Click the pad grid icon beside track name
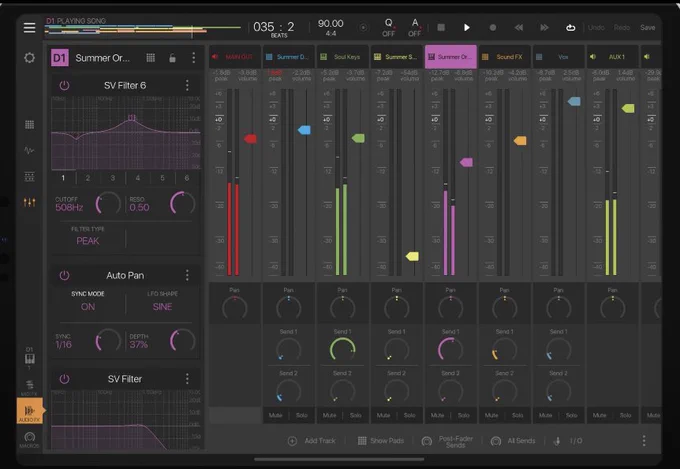 pyautogui.click(x=150, y=58)
